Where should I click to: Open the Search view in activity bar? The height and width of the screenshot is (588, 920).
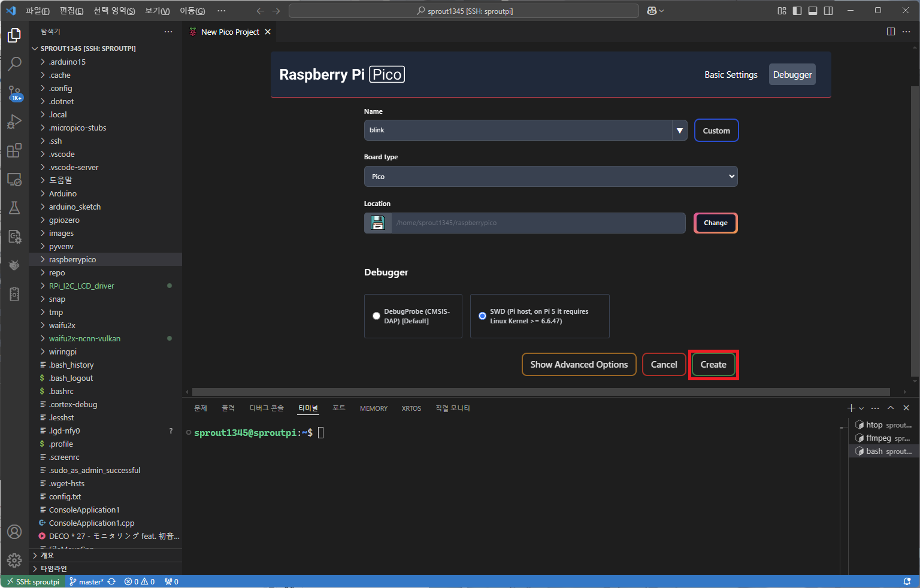tap(14, 64)
